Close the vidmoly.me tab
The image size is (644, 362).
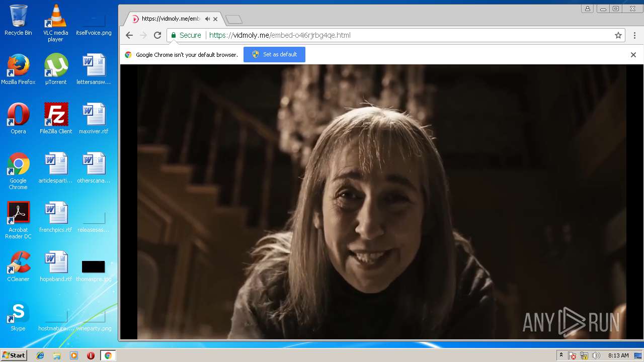click(215, 19)
